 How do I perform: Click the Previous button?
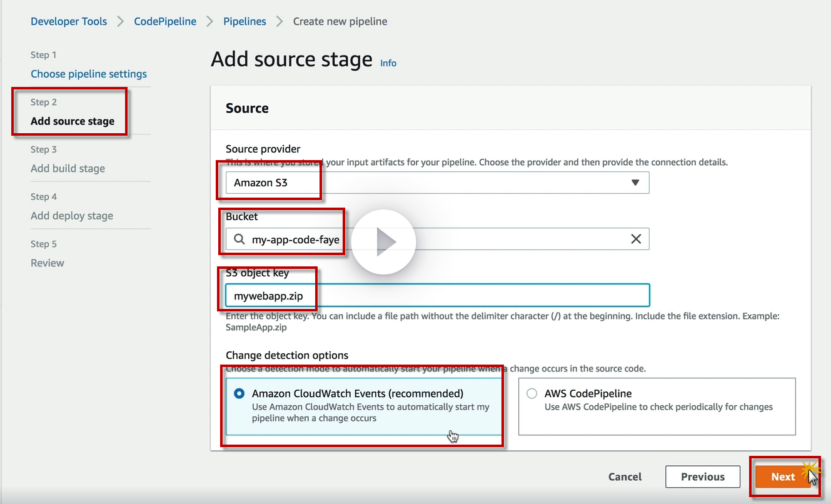tap(702, 476)
